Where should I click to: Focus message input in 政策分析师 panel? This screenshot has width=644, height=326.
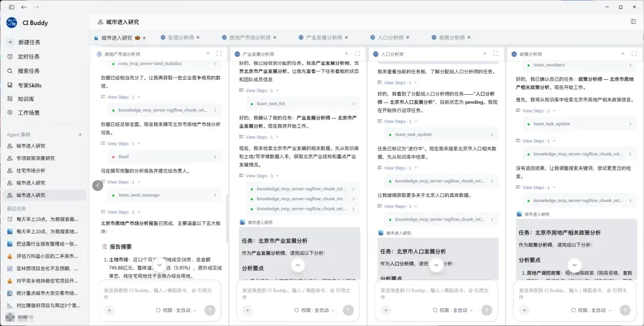575,293
